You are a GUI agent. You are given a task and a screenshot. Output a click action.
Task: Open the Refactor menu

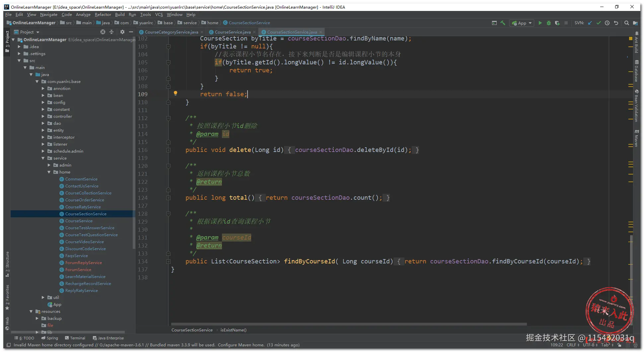pyautogui.click(x=103, y=15)
